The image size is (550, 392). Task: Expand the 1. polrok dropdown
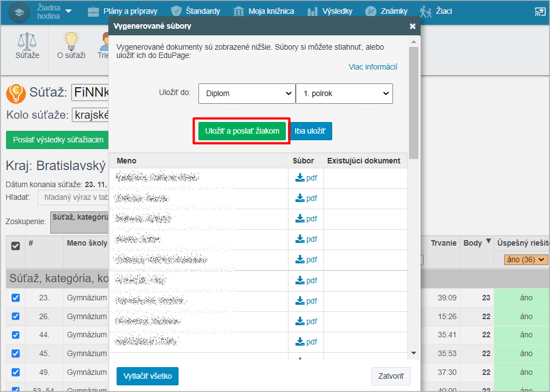point(344,93)
